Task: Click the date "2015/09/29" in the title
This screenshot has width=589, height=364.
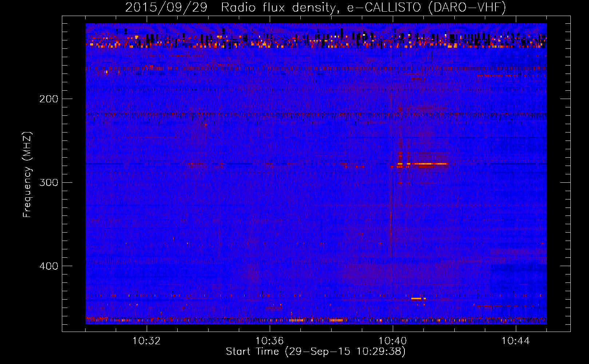Action: pyautogui.click(x=166, y=8)
